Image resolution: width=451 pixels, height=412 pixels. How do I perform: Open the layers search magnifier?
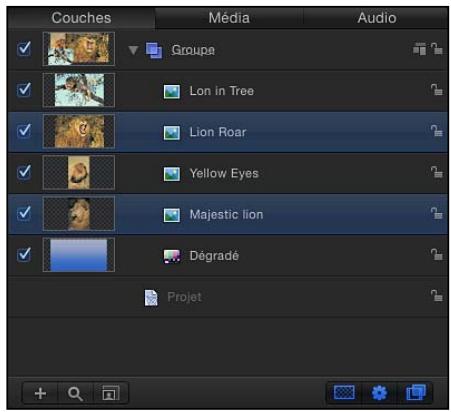point(75,393)
